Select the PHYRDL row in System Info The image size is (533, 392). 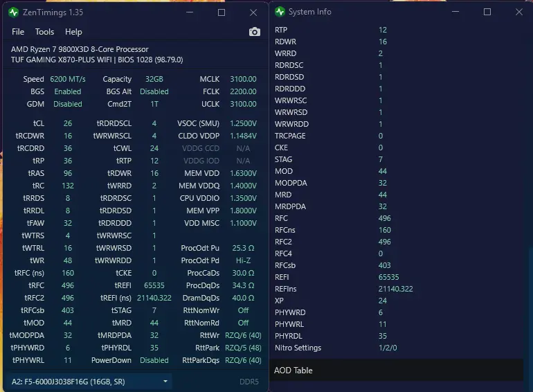pos(397,336)
